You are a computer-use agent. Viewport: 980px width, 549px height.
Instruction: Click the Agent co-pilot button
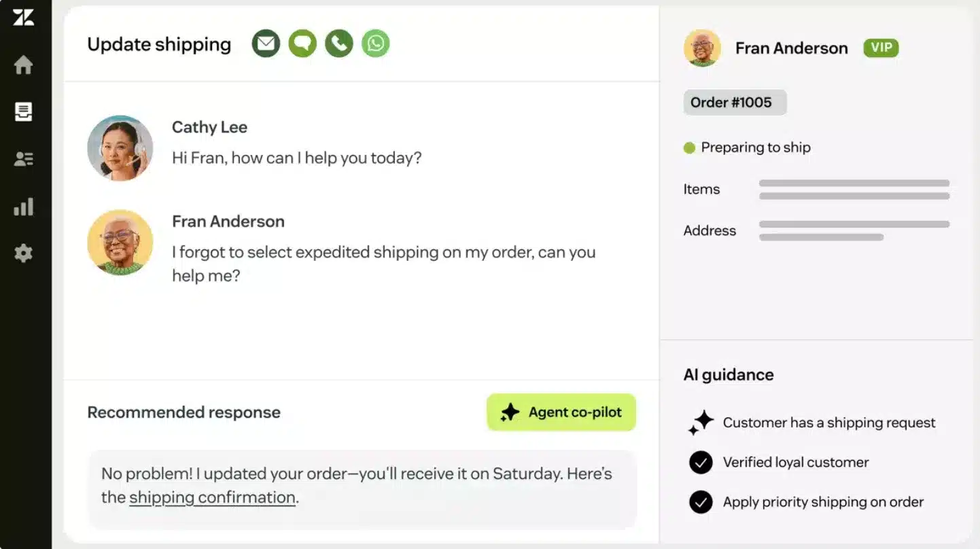[x=561, y=412]
